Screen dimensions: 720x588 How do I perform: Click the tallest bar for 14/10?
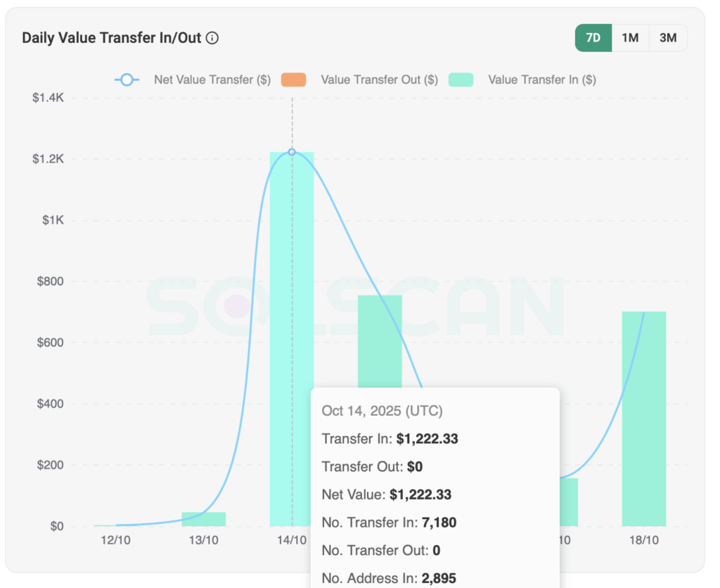tap(292, 281)
